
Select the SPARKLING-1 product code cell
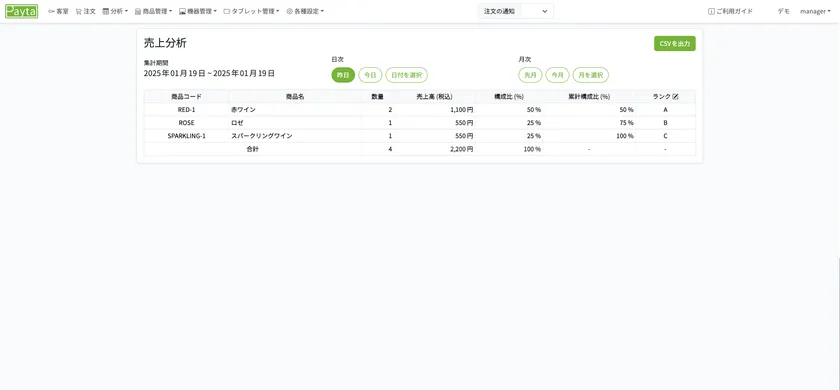186,136
